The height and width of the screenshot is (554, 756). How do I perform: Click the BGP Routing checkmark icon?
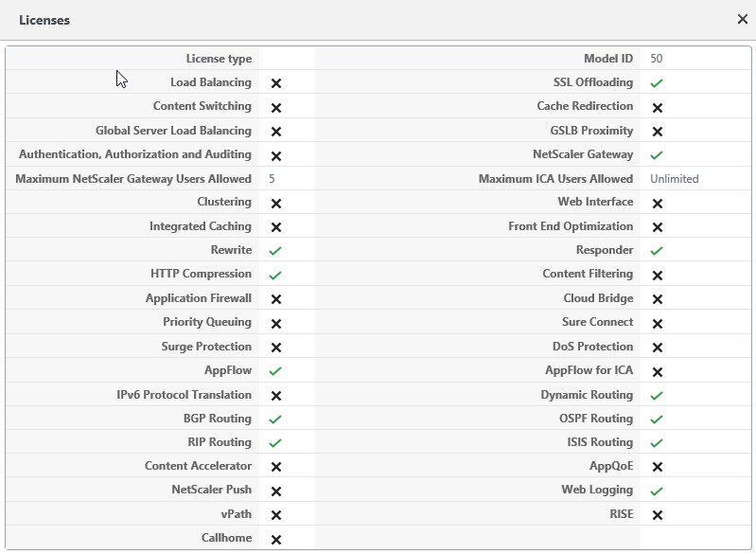(275, 419)
